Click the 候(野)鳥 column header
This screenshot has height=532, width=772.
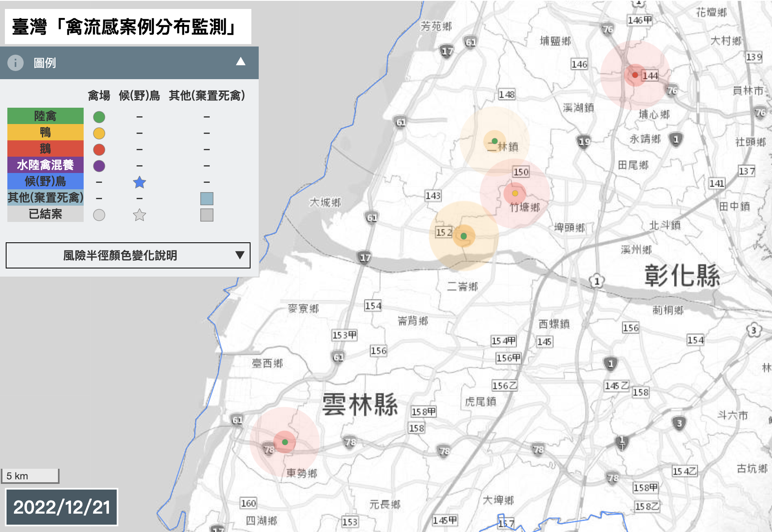140,95
